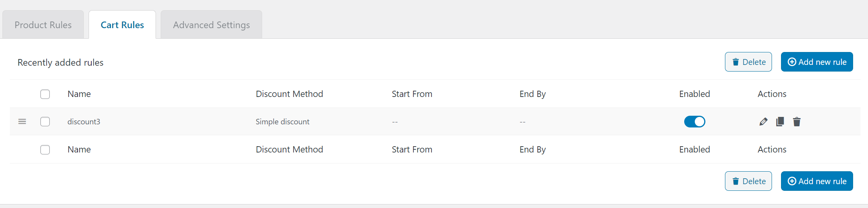
Task: Check the discount3 row checkbox
Action: click(45, 122)
